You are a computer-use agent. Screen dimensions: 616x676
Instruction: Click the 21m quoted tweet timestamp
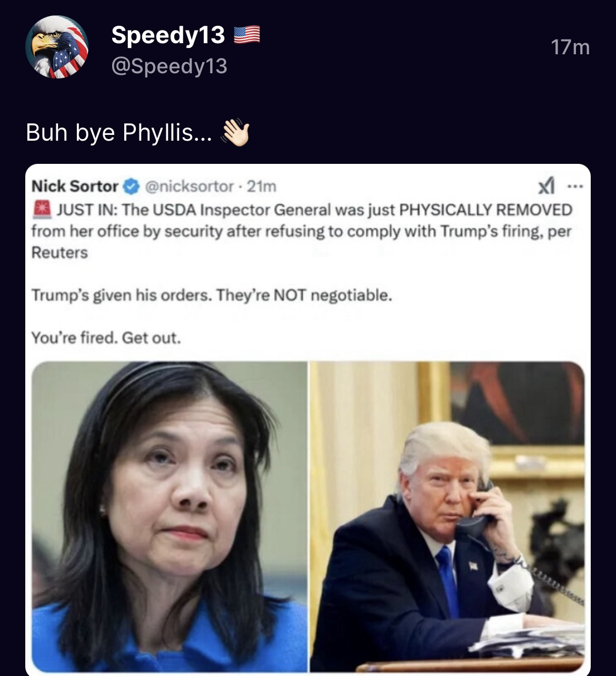(x=261, y=186)
